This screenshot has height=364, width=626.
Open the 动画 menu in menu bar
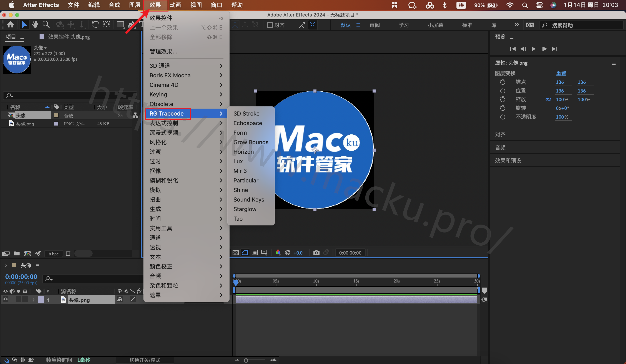[x=176, y=5]
